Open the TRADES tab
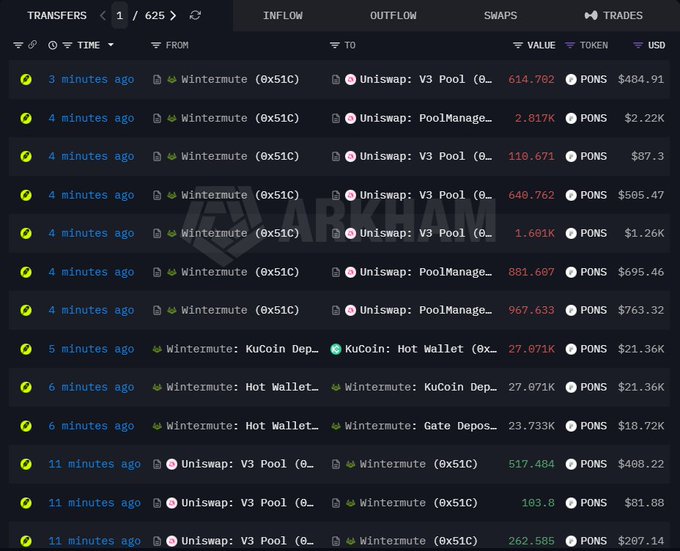 614,16
